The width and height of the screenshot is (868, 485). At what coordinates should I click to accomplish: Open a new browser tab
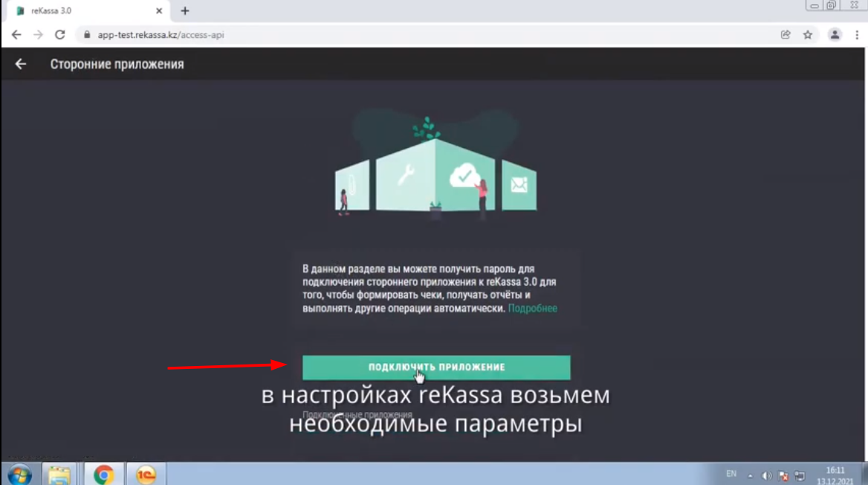coord(185,11)
